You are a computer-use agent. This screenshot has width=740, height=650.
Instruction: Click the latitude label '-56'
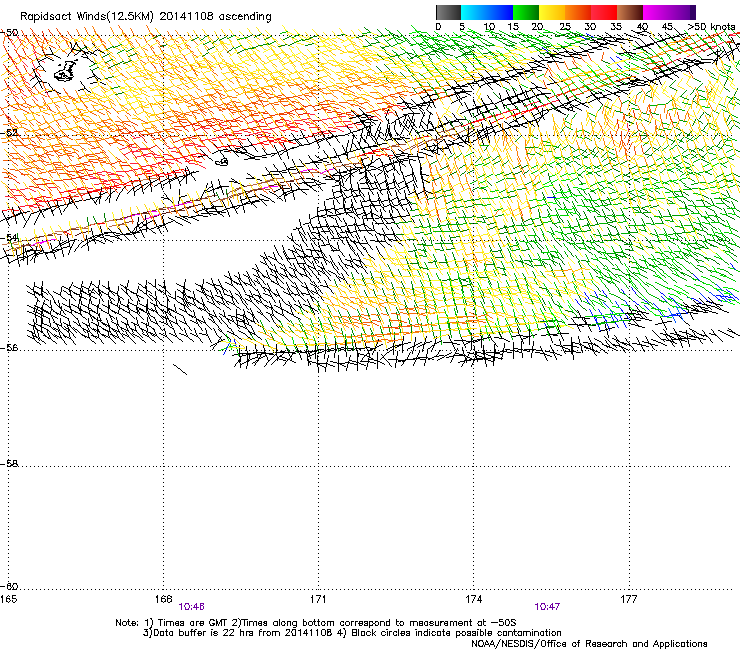pyautogui.click(x=9, y=347)
